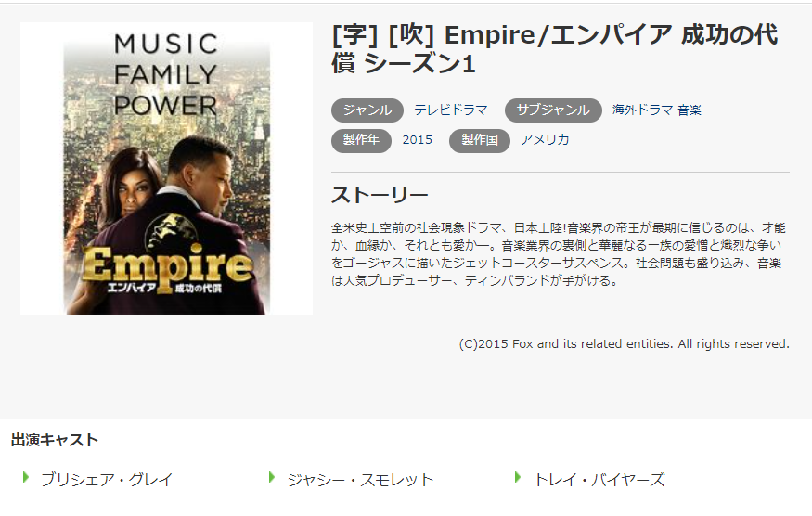Click the 製作年 label badge
Viewport: 812px width, 516px height.
tap(361, 140)
